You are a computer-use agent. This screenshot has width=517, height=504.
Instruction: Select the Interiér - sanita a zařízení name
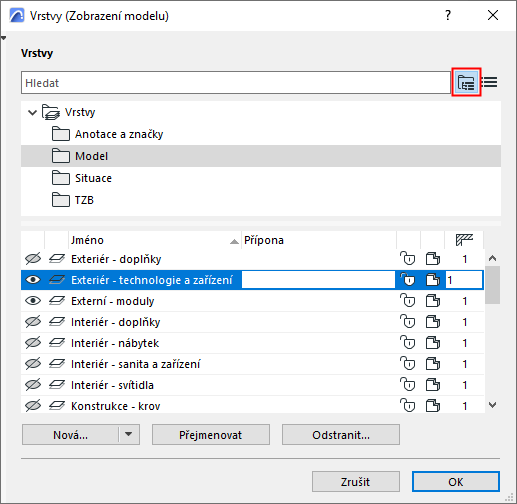[135, 364]
